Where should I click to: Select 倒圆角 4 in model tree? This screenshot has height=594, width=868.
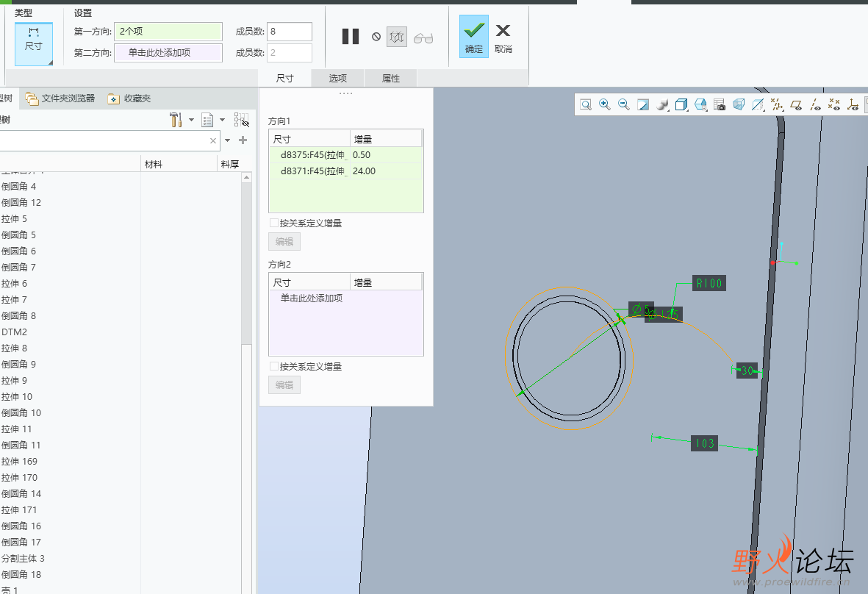(19, 187)
